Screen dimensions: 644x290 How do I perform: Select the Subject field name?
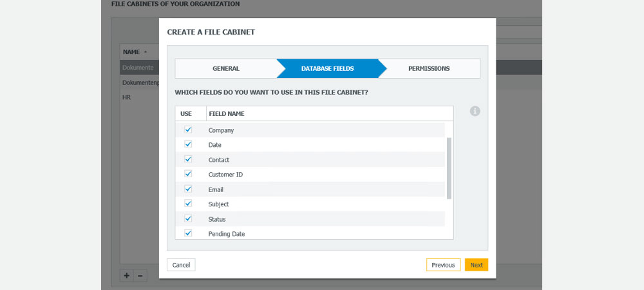(218, 204)
